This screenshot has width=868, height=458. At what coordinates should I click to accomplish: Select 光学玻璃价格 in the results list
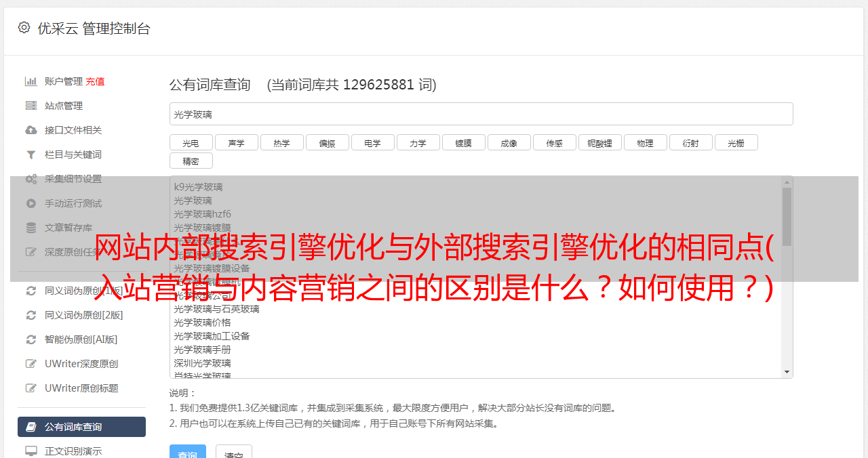[202, 322]
